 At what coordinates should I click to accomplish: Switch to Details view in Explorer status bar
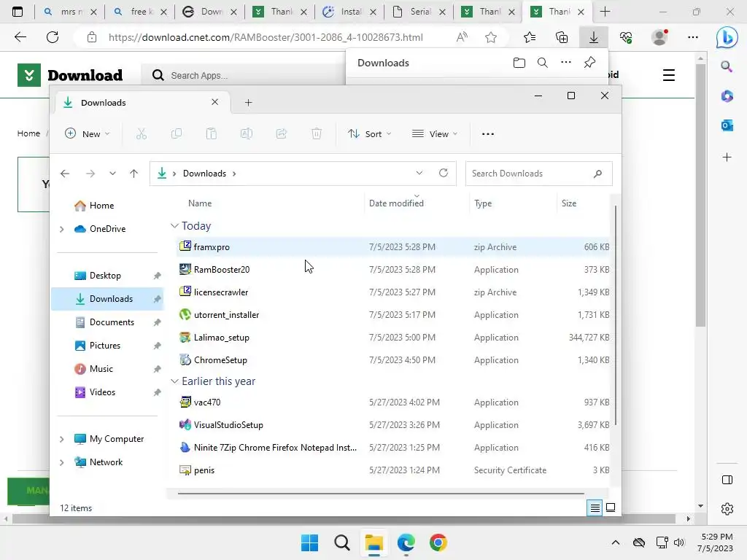click(x=595, y=508)
